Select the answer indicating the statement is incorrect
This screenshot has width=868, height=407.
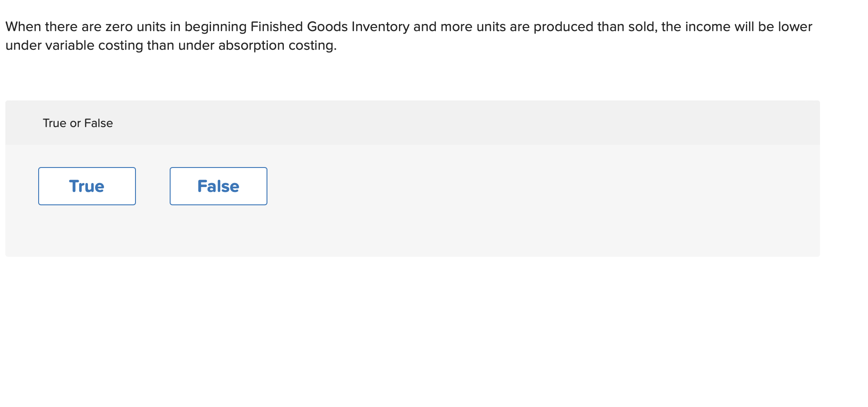218,186
